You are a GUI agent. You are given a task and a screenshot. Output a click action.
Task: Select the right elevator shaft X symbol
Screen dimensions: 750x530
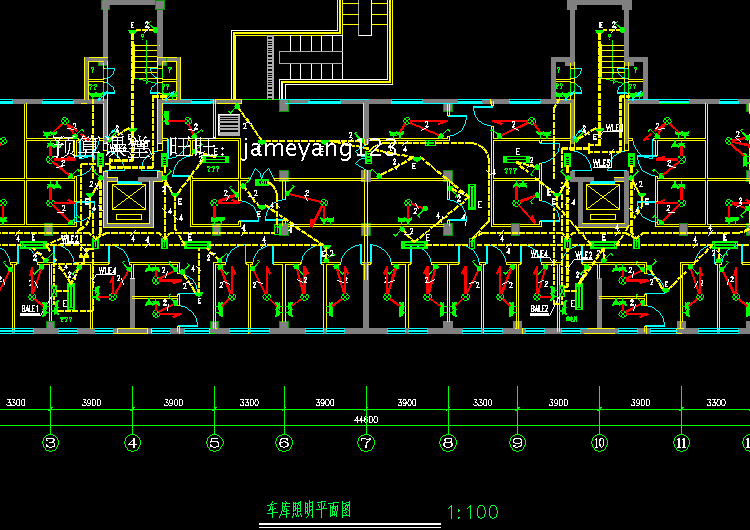click(603, 197)
